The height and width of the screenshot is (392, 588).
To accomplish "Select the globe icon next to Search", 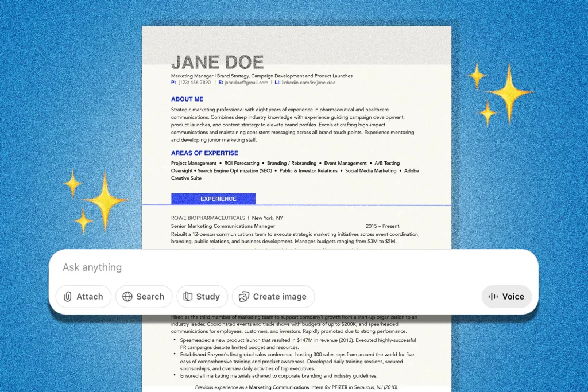I will [127, 296].
